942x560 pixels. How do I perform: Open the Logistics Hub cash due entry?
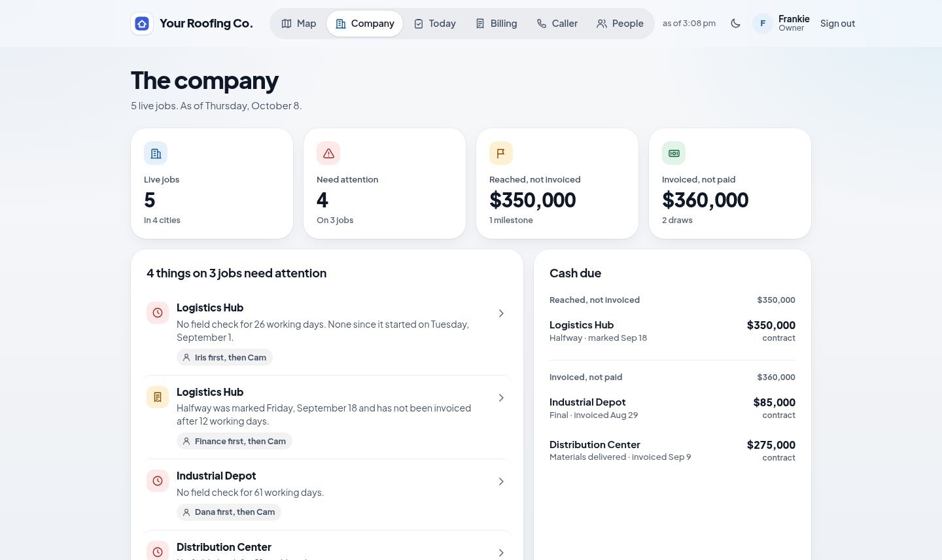(x=672, y=331)
